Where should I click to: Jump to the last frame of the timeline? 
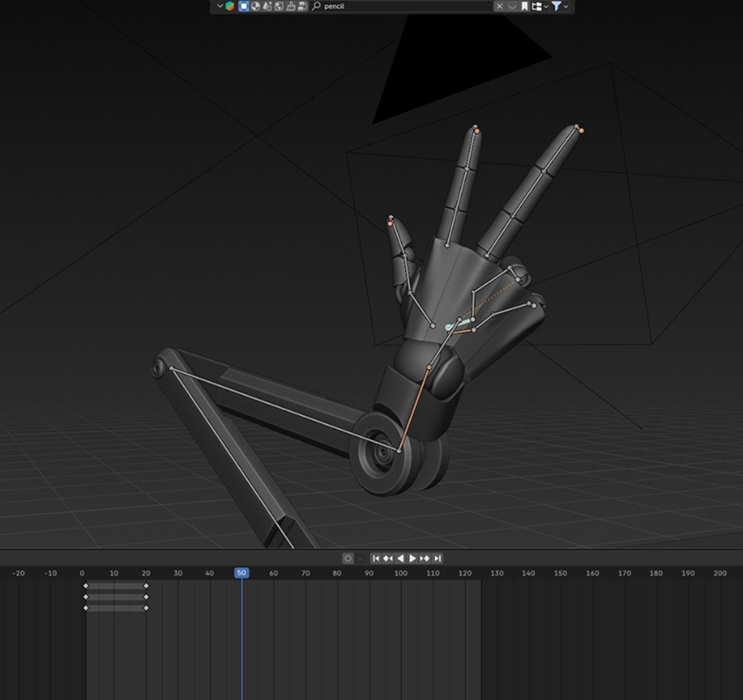tap(437, 558)
